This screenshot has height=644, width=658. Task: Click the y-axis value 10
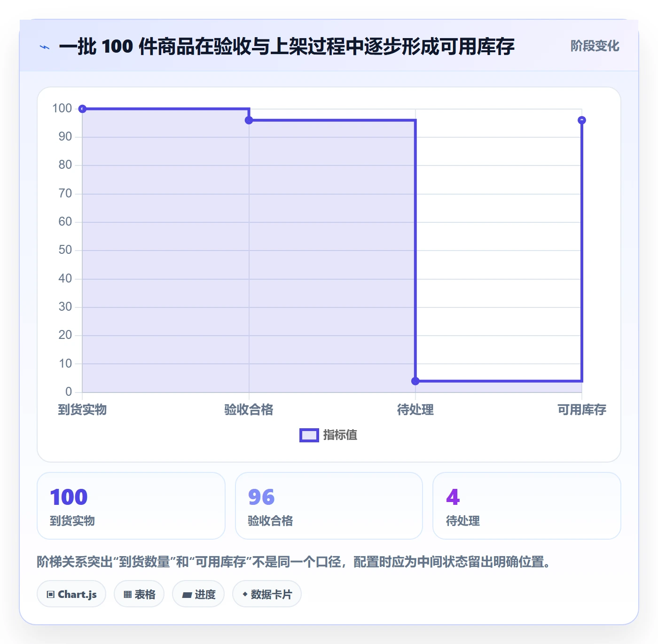pyautogui.click(x=65, y=363)
